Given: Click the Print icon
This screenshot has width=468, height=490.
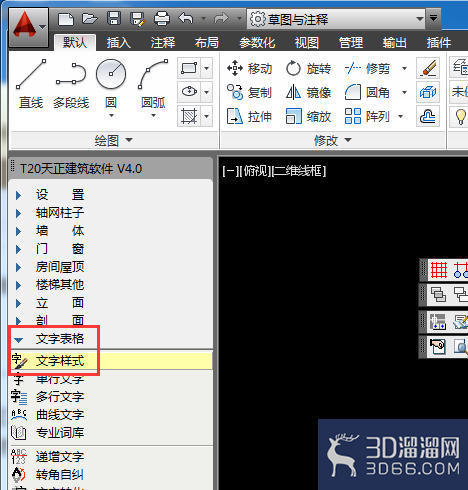Looking at the screenshot, I should pos(162,18).
